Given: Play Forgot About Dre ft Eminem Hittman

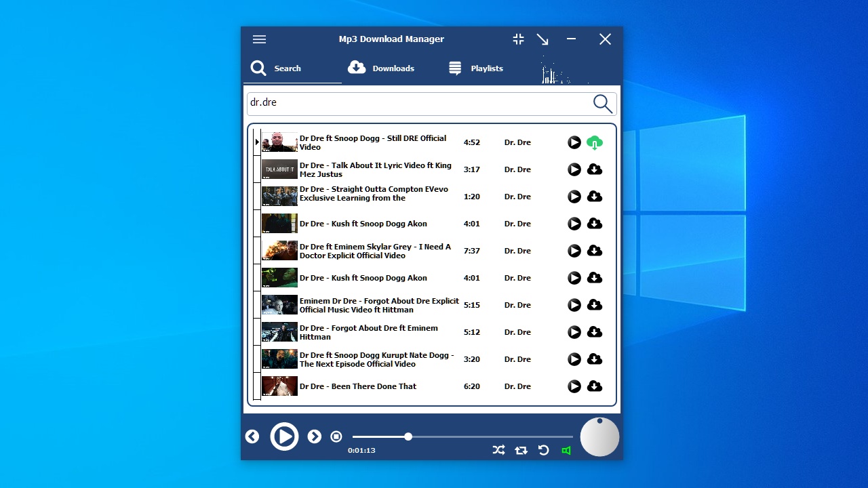Looking at the screenshot, I should [x=574, y=332].
